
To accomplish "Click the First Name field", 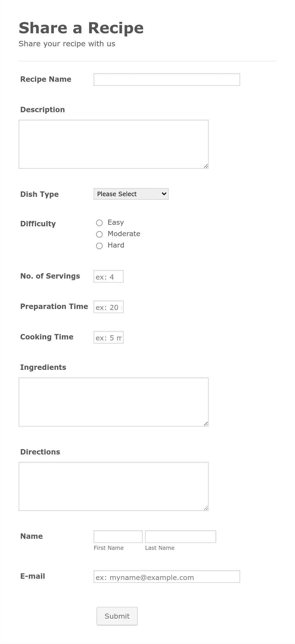I will (118, 536).
